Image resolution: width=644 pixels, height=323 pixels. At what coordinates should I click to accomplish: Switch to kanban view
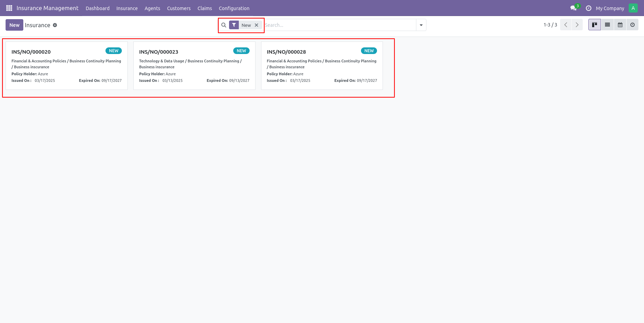click(595, 25)
